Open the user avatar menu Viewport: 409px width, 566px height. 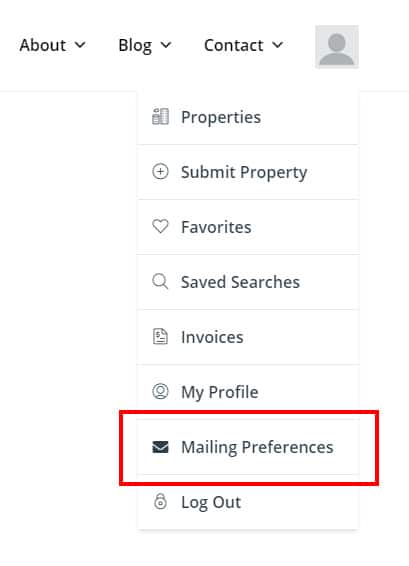point(337,47)
